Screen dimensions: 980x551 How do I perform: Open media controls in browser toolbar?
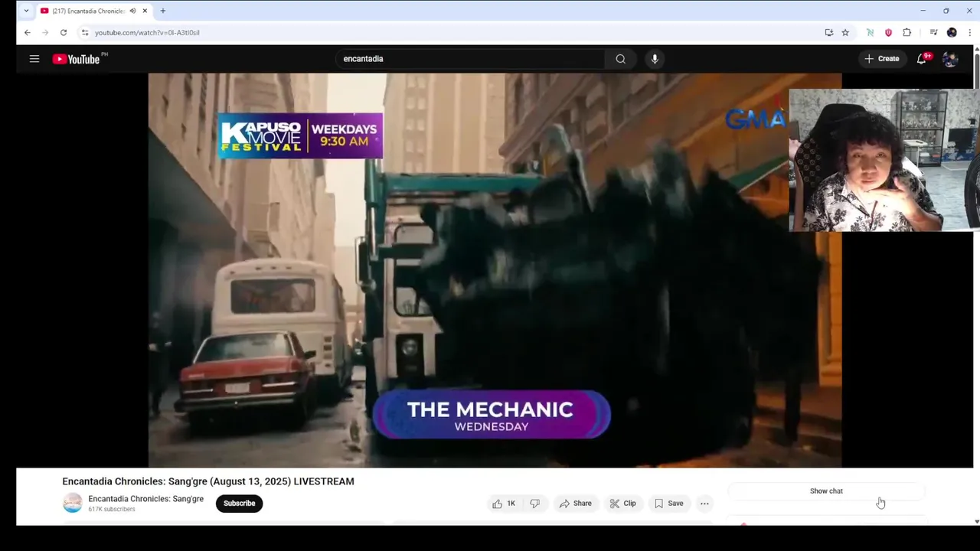pyautogui.click(x=933, y=33)
